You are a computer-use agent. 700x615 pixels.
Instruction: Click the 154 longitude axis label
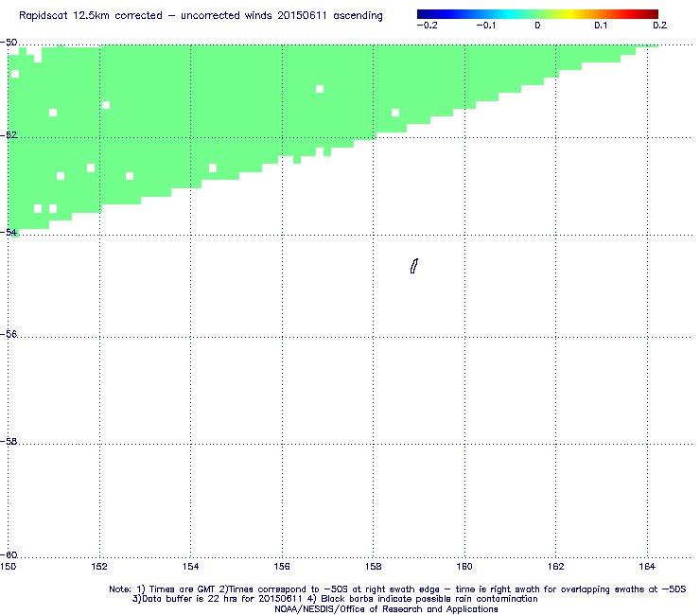tap(191, 567)
